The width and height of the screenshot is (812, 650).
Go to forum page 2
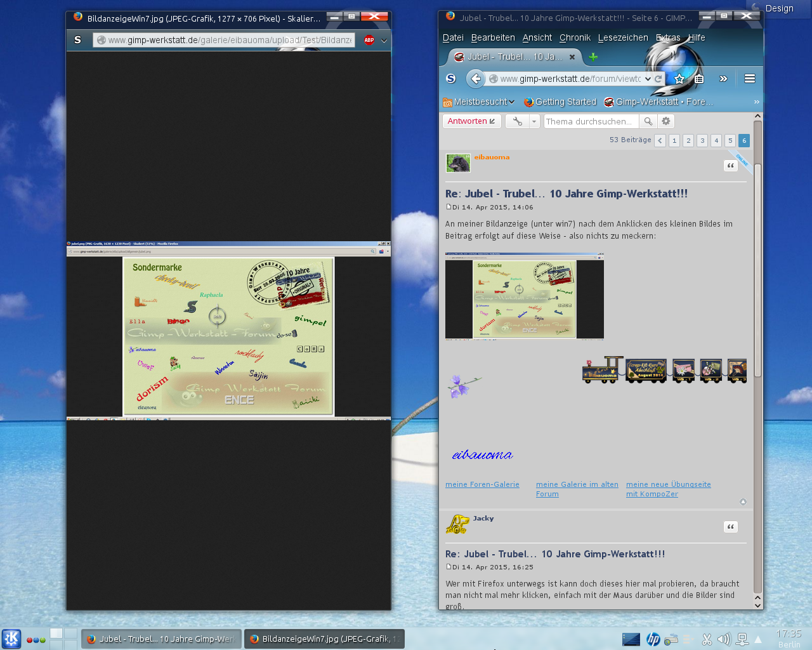(688, 140)
